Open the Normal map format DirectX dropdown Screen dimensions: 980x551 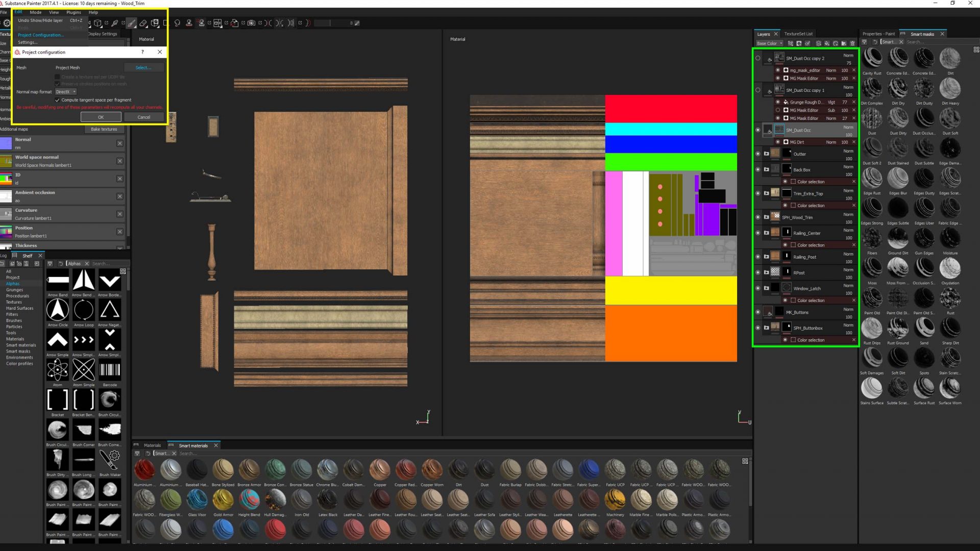point(66,92)
